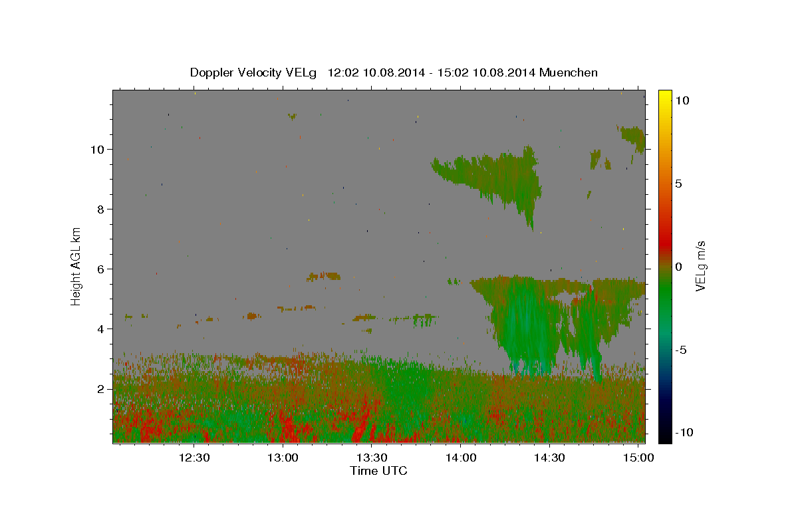Image resolution: width=798 pixels, height=532 pixels.
Task: Click the '14:30' time tick label
Action: (550, 458)
